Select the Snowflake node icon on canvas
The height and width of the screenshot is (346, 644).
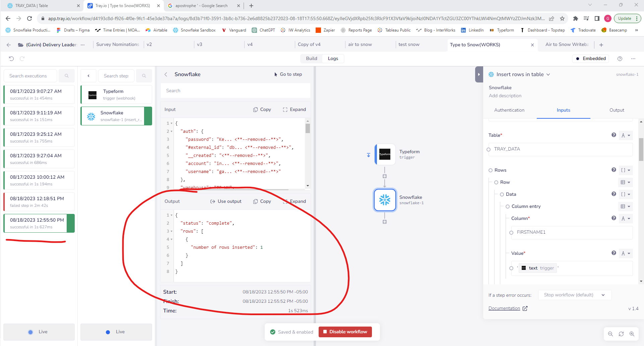[385, 200]
